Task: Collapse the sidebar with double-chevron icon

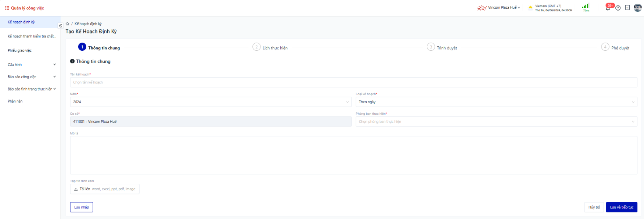Action: click(x=61, y=26)
